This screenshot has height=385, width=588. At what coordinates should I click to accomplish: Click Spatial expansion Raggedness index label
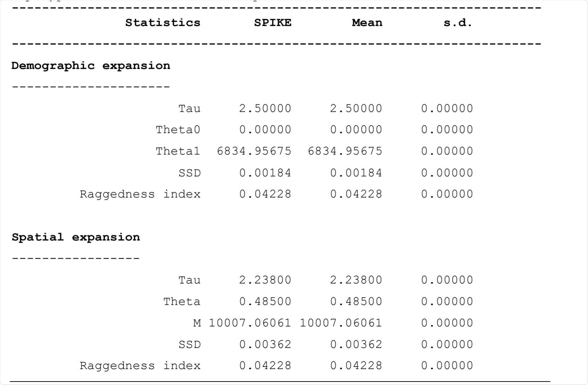click(140, 366)
